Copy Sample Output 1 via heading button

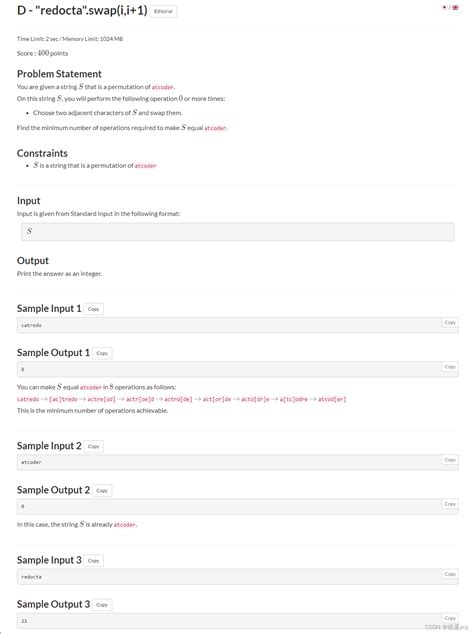click(x=102, y=353)
